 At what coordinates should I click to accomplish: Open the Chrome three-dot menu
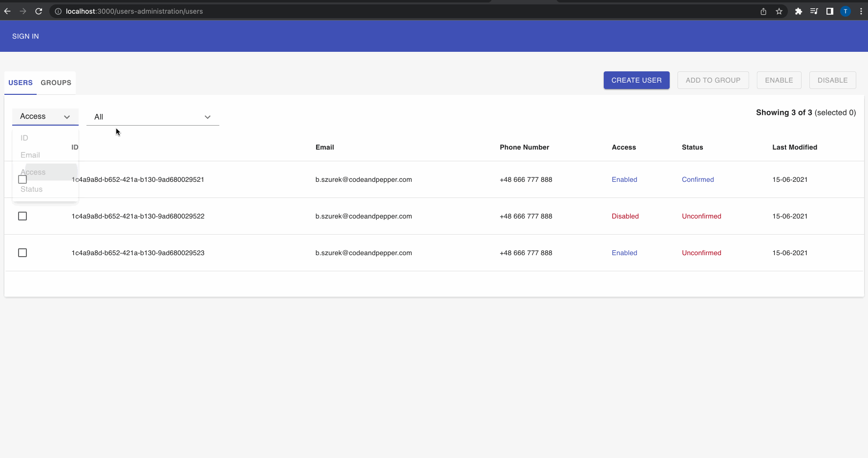tap(861, 11)
